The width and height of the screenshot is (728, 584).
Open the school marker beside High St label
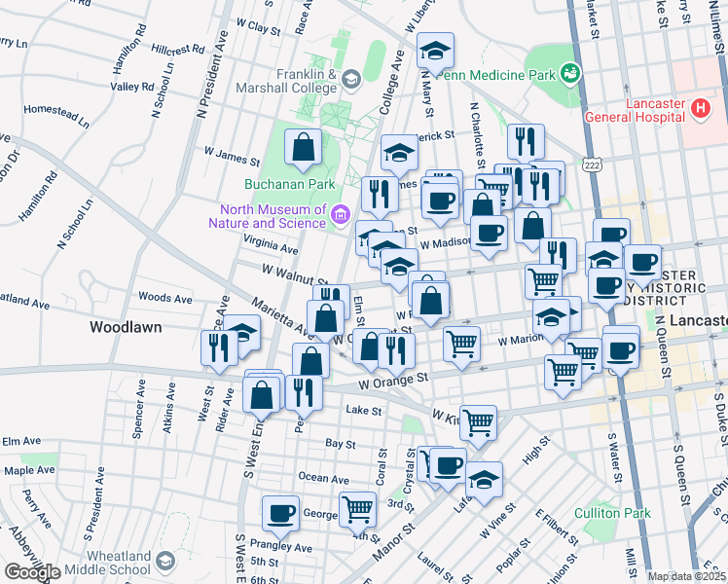pyautogui.click(x=484, y=480)
